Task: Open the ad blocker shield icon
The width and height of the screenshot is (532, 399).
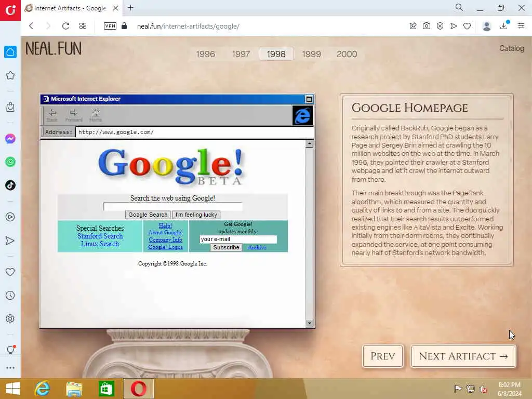Action: click(x=440, y=26)
